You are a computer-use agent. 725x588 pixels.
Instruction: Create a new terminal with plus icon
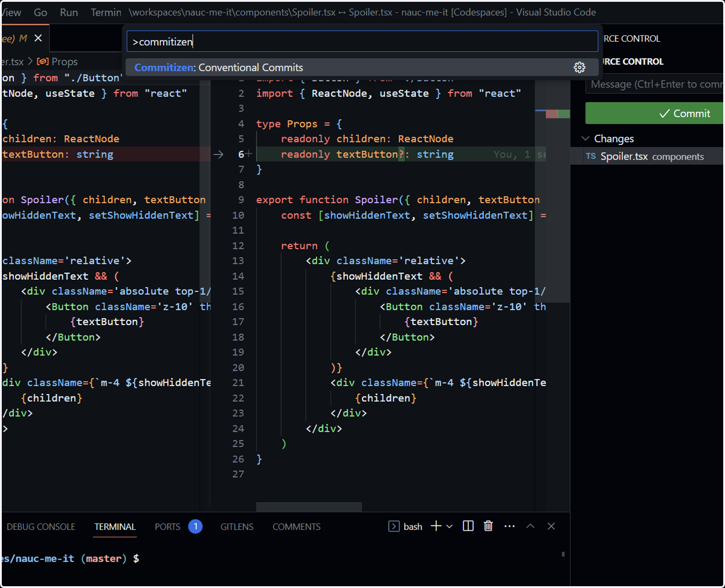(x=436, y=526)
